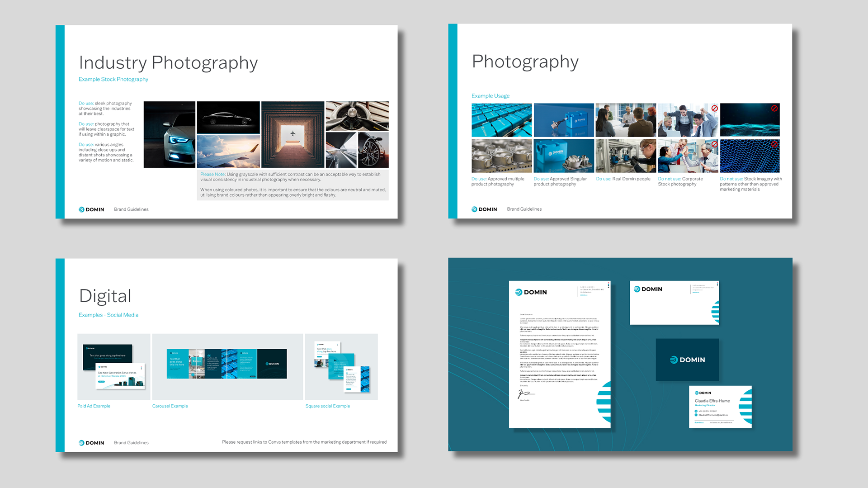Select the top meeting people photo
868x488 pixels.
(626, 120)
